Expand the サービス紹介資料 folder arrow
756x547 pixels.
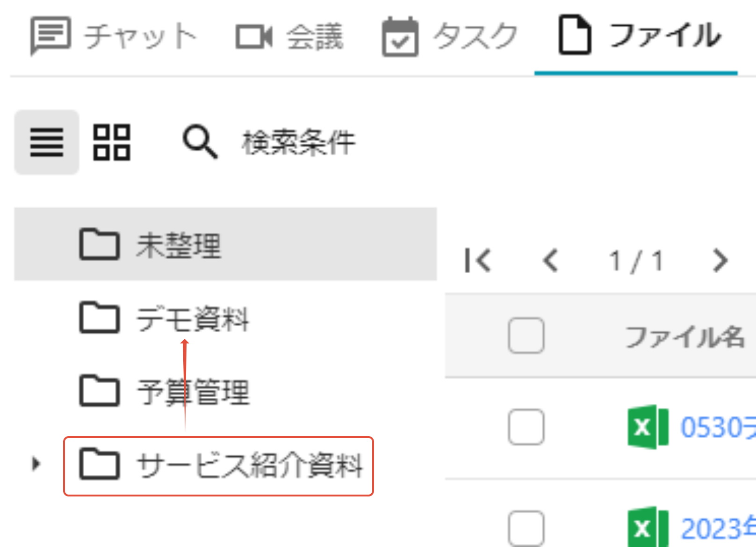[36, 464]
